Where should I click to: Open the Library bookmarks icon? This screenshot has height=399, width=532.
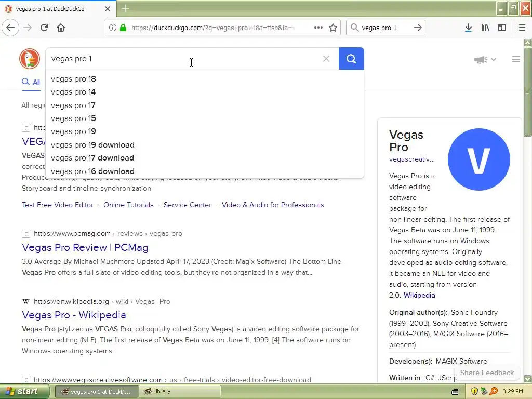(485, 28)
